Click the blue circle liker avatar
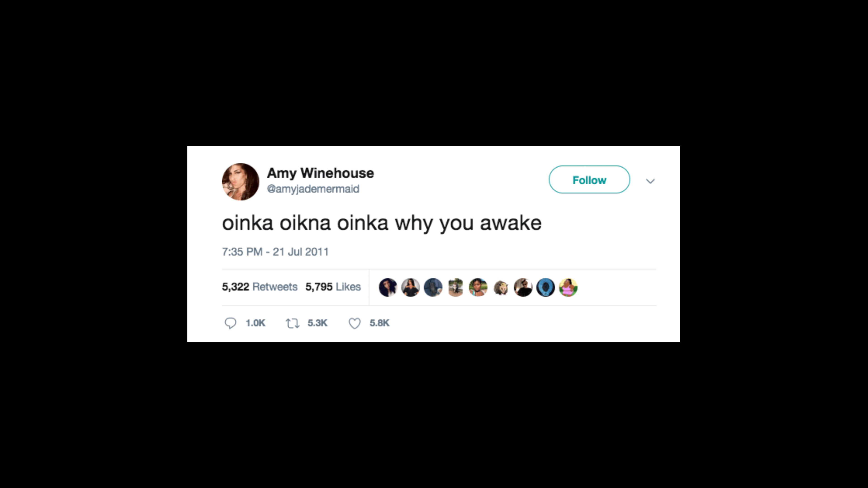Viewport: 868px width, 488px height. (x=545, y=287)
